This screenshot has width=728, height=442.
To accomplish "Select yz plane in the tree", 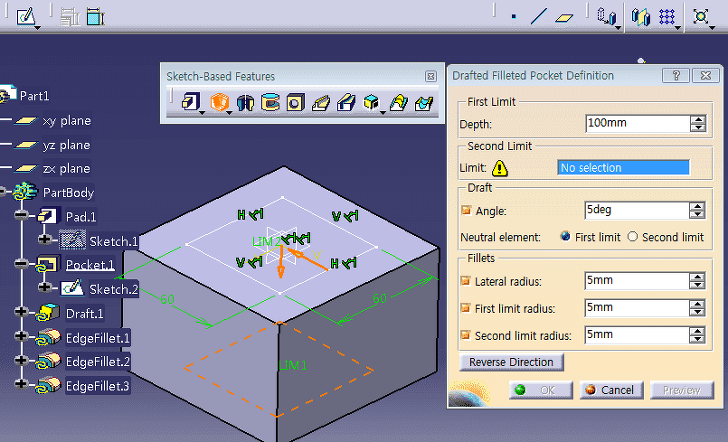I will (x=66, y=145).
